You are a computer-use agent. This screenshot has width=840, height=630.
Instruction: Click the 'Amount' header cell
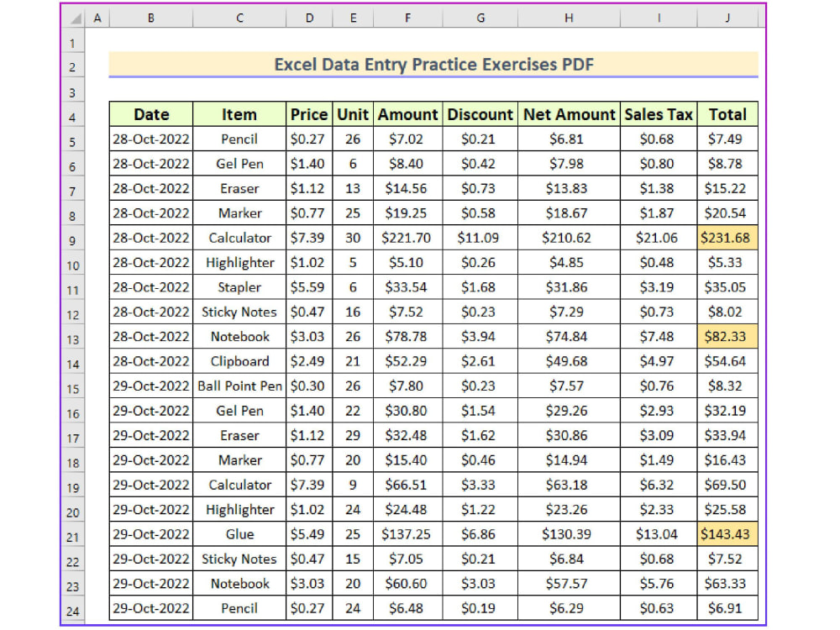point(408,114)
